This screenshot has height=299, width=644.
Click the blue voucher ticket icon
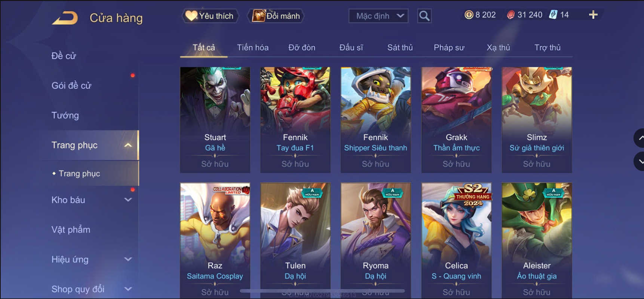(x=553, y=15)
